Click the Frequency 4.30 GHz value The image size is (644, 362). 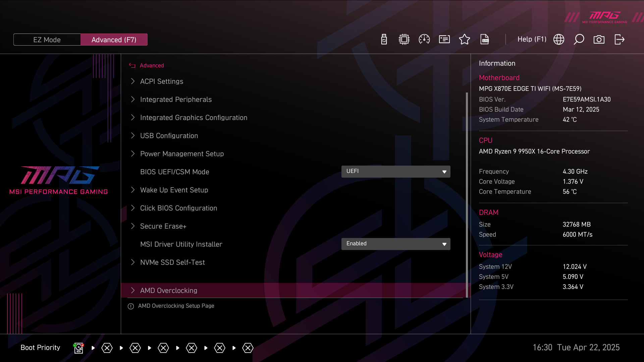click(575, 172)
